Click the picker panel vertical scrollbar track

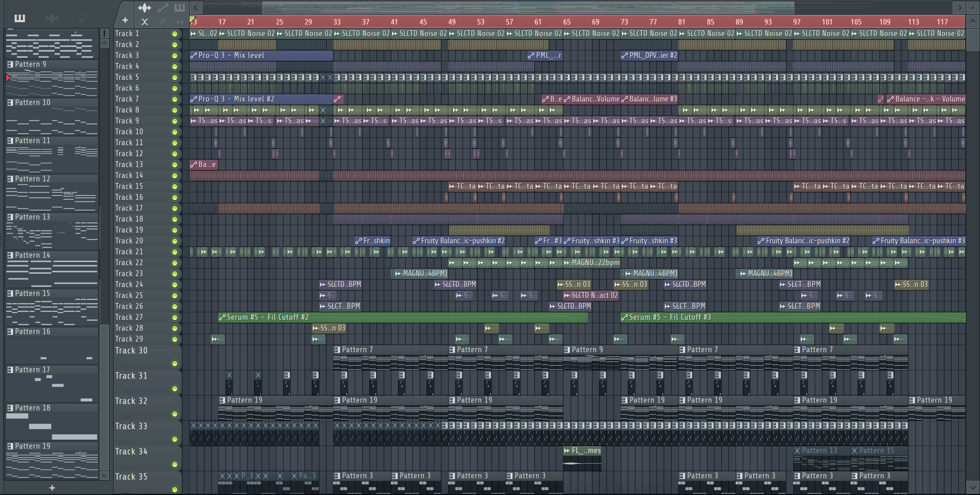(x=104, y=259)
